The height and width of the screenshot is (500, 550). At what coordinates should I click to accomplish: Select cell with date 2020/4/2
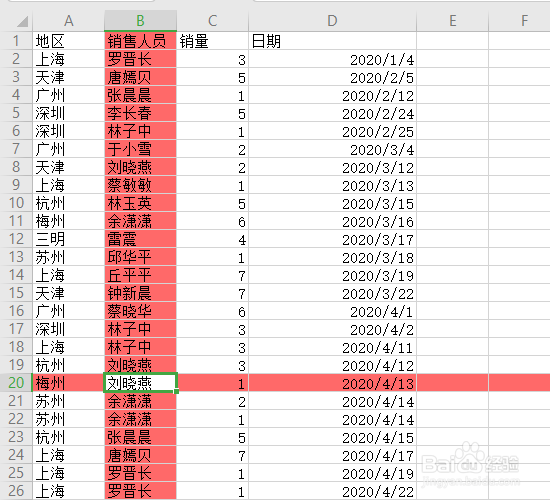pos(332,329)
